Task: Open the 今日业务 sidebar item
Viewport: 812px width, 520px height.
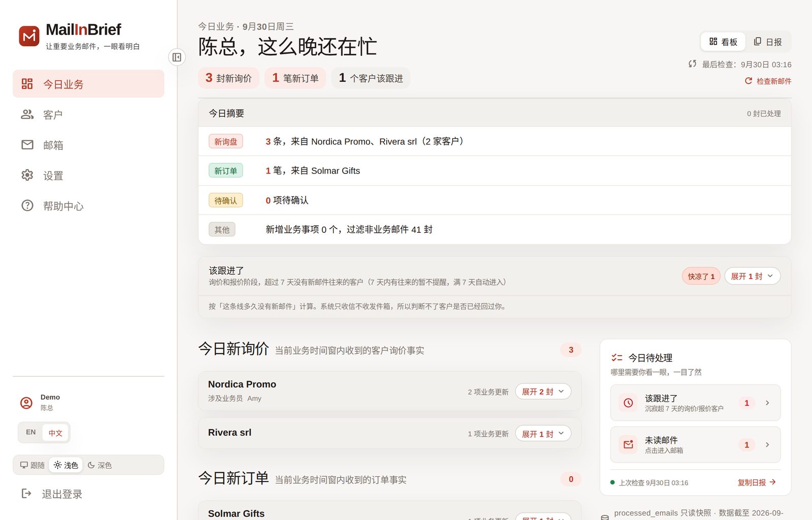Action: click(88, 84)
